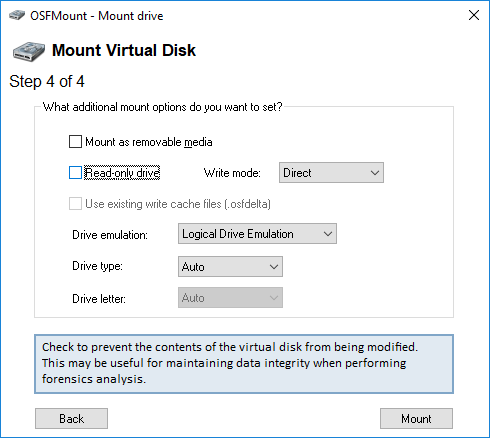490x438 pixels.
Task: Click the Step 4 of 4 heading
Action: point(47,82)
